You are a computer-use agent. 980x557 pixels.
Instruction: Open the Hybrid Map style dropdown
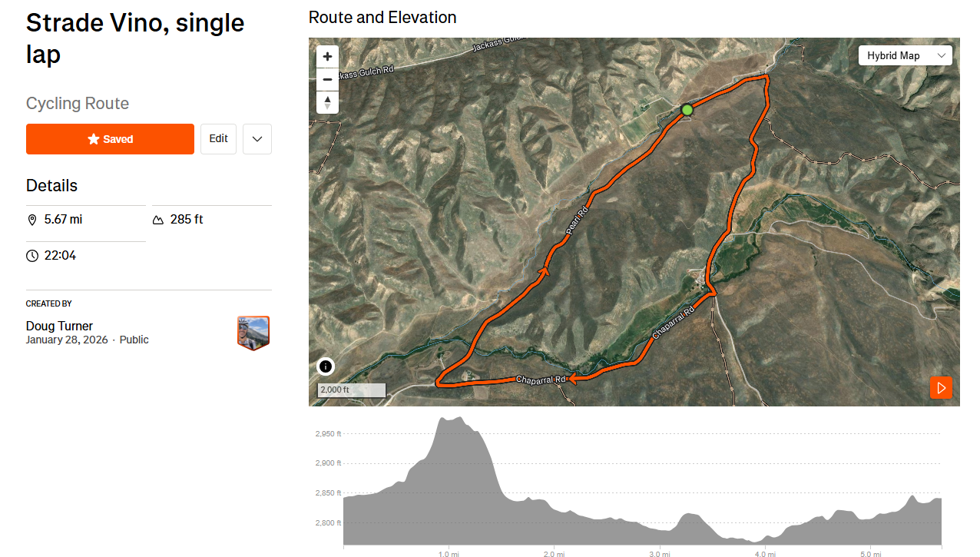[x=905, y=55]
